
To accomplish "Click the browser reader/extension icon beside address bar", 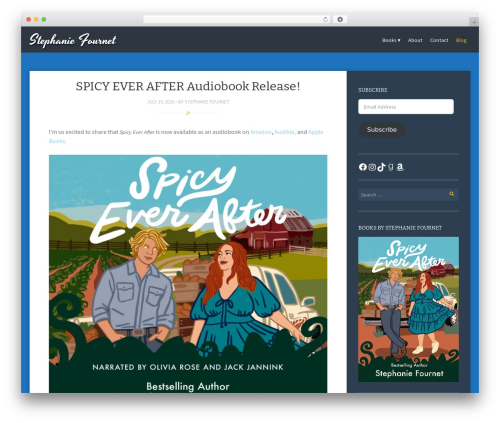I will (340, 19).
